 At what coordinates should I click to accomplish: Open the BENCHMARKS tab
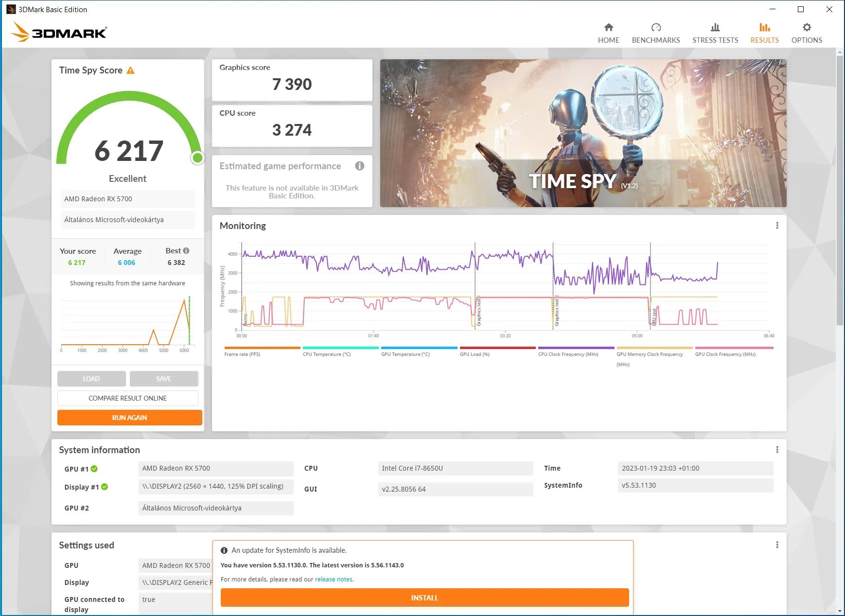(656, 33)
